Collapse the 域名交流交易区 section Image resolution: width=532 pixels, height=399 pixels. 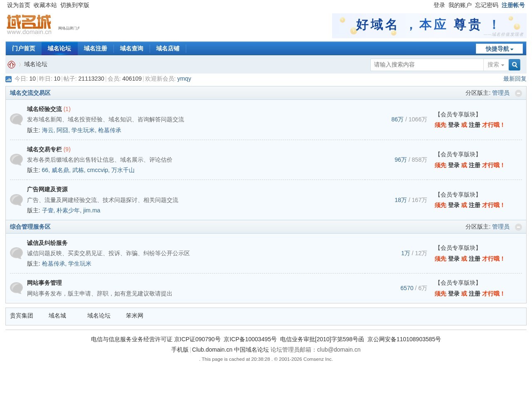point(518,93)
